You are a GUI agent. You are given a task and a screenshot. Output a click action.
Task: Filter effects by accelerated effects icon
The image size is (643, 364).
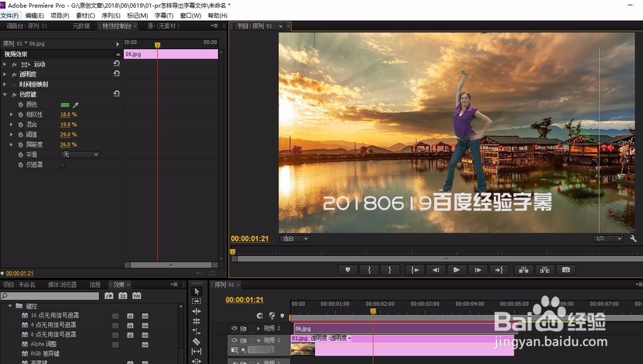pos(109,295)
